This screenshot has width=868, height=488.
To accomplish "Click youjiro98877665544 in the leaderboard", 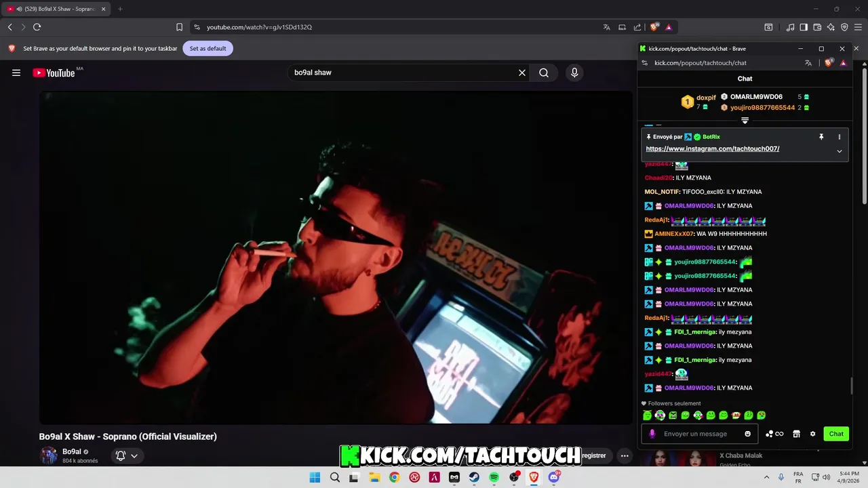I will 762,108.
